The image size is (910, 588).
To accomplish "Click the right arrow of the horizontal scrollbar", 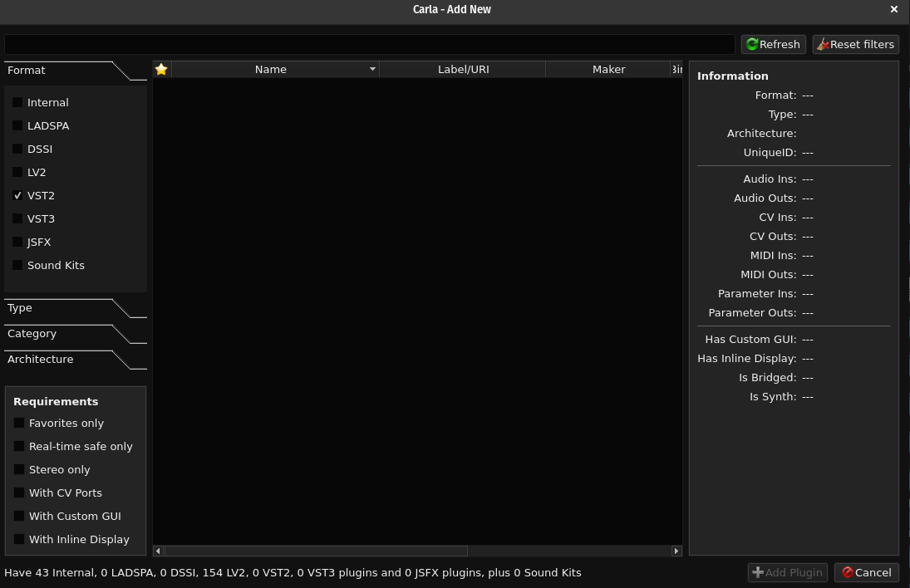I will 676,551.
